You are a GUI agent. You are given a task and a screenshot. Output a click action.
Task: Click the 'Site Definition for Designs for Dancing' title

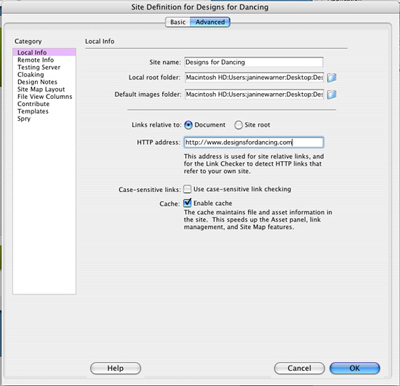[x=200, y=7]
